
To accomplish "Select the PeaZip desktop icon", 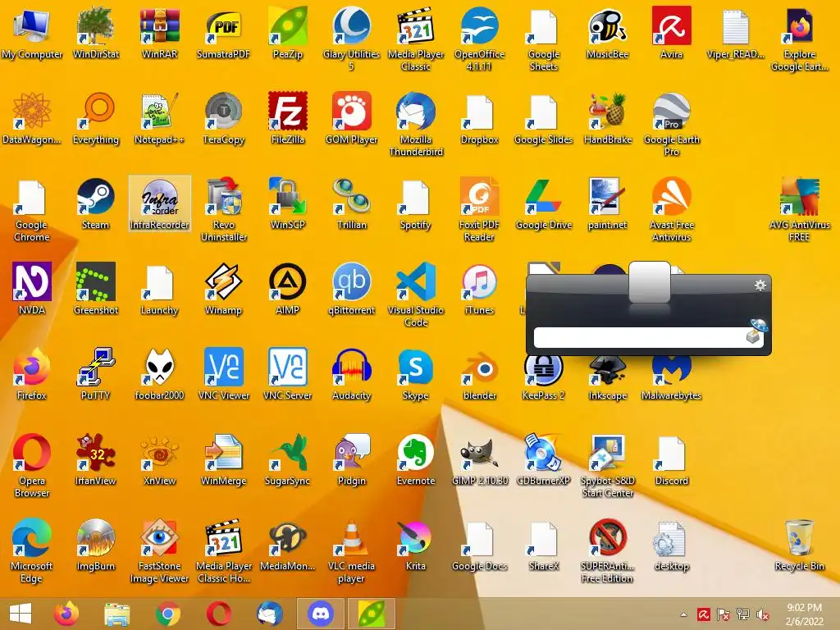I will coord(288,33).
